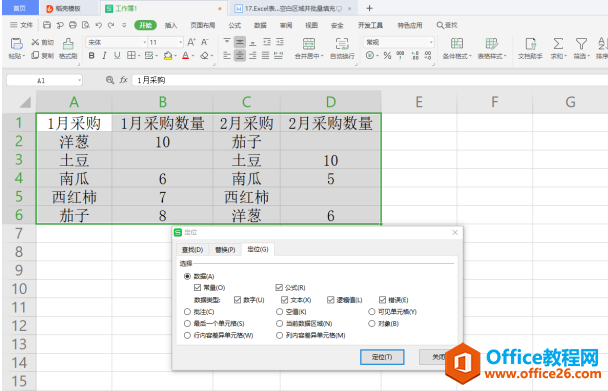Click the Print icon in quick toolbar

(x=73, y=25)
